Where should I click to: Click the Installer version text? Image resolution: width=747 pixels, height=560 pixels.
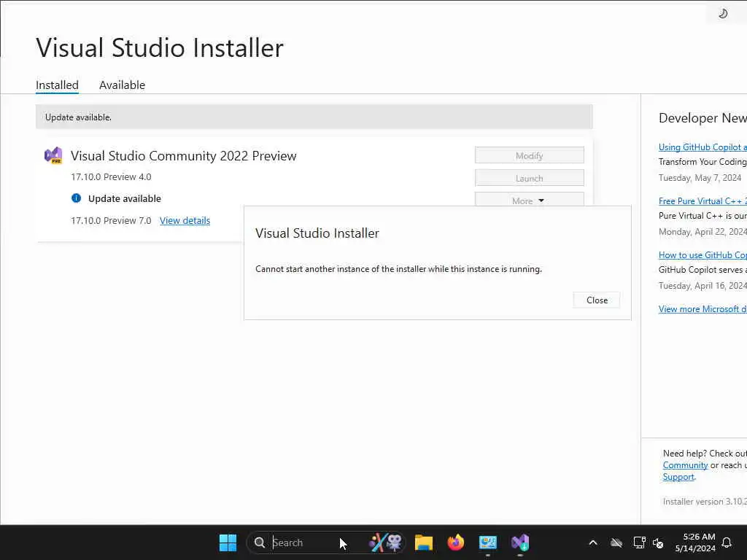[705, 502]
